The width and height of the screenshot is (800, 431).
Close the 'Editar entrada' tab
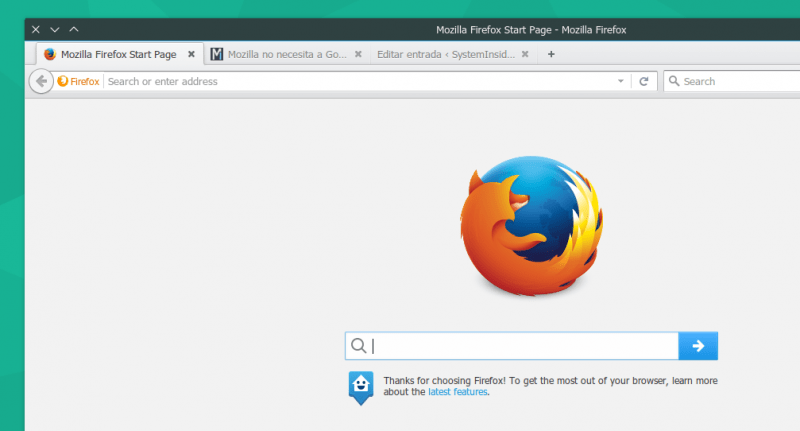(525, 54)
